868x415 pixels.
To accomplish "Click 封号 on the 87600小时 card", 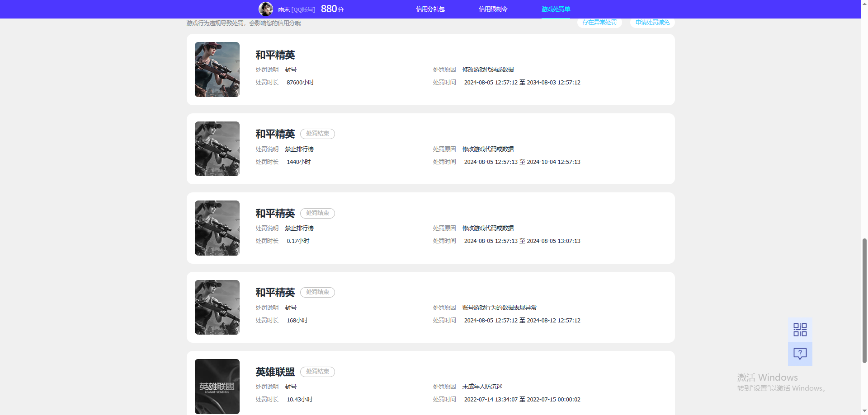I will click(x=291, y=70).
